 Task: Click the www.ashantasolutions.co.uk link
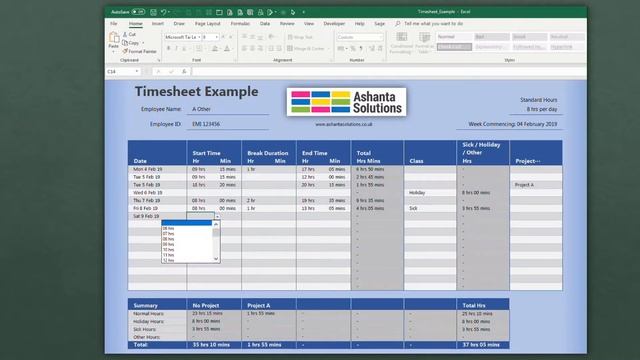tap(344, 124)
